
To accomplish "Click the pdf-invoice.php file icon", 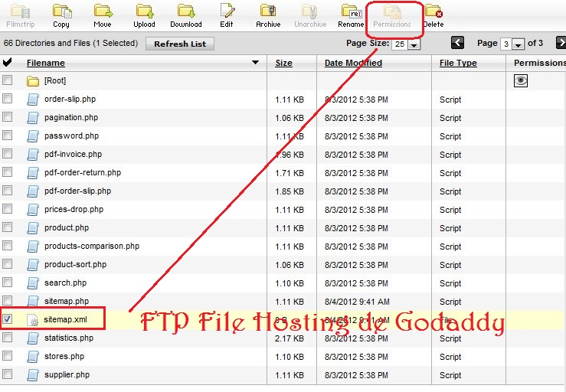I will (x=33, y=155).
